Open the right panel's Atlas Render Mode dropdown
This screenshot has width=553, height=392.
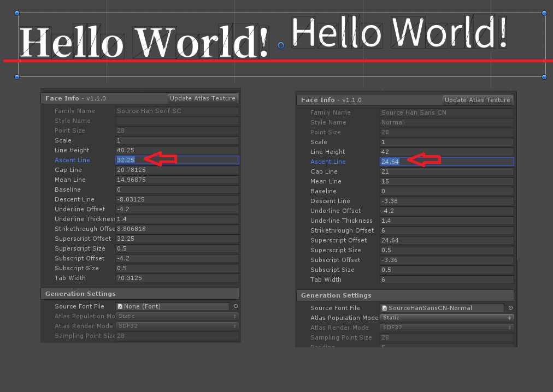click(x=446, y=328)
